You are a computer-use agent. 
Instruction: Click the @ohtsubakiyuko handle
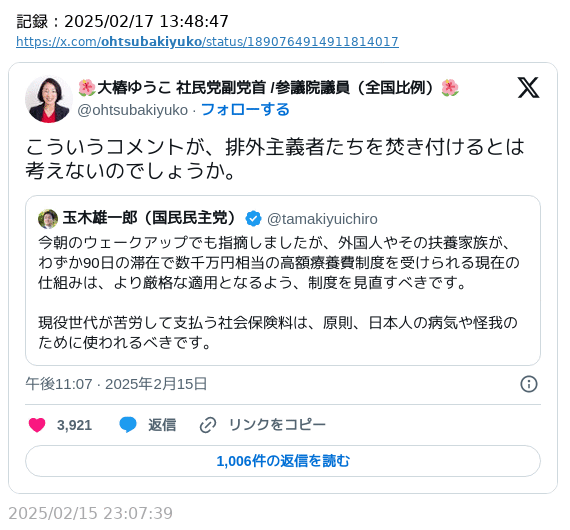tap(133, 110)
